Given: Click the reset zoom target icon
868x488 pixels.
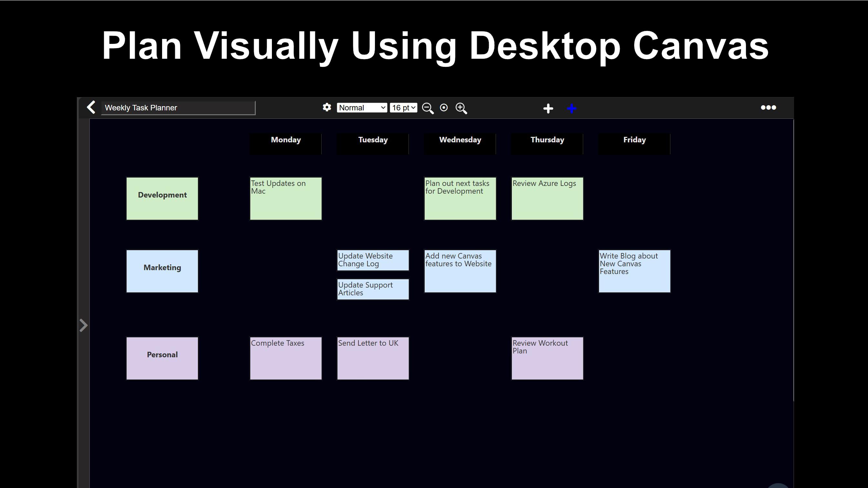Looking at the screenshot, I should (x=444, y=108).
